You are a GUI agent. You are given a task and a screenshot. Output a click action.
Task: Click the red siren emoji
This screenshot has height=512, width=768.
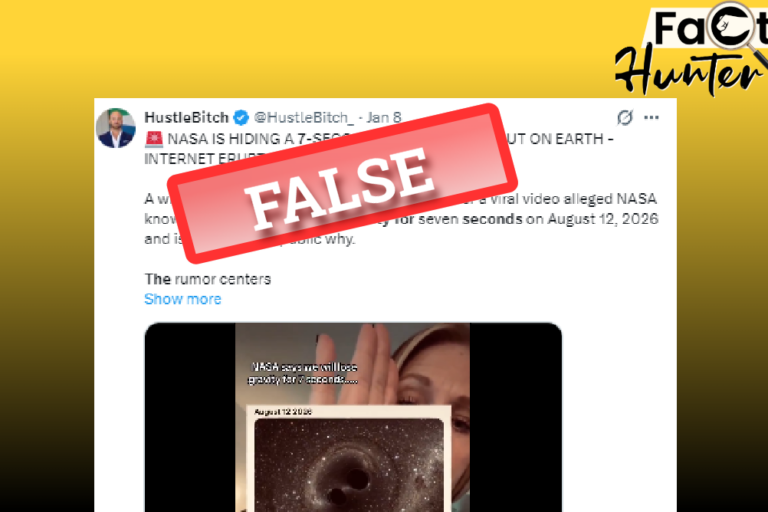coord(154,139)
